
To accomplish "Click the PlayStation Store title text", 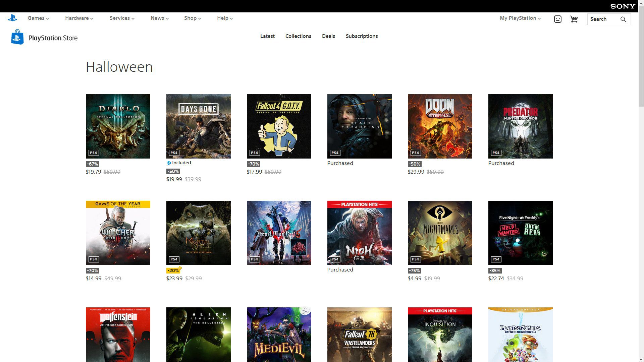I will 53,38.
